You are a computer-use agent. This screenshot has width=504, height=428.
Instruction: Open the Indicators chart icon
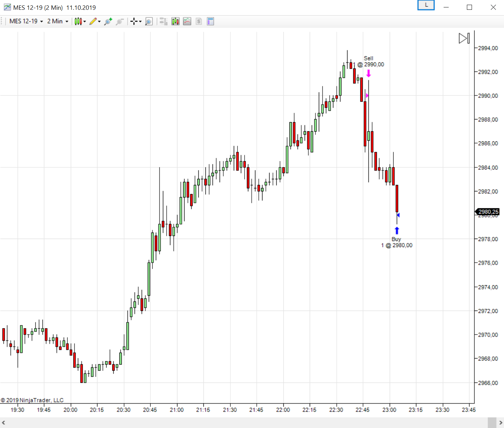coord(187,22)
